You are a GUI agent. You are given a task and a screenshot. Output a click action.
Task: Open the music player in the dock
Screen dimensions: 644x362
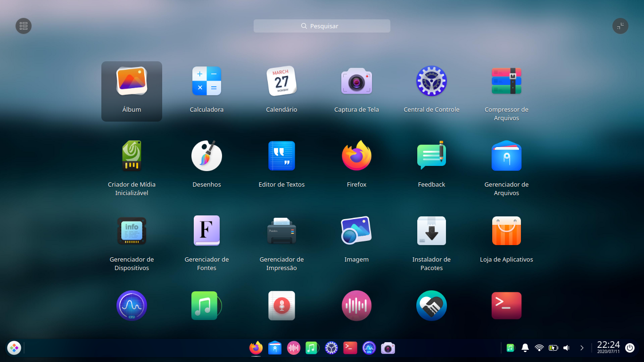tap(311, 348)
